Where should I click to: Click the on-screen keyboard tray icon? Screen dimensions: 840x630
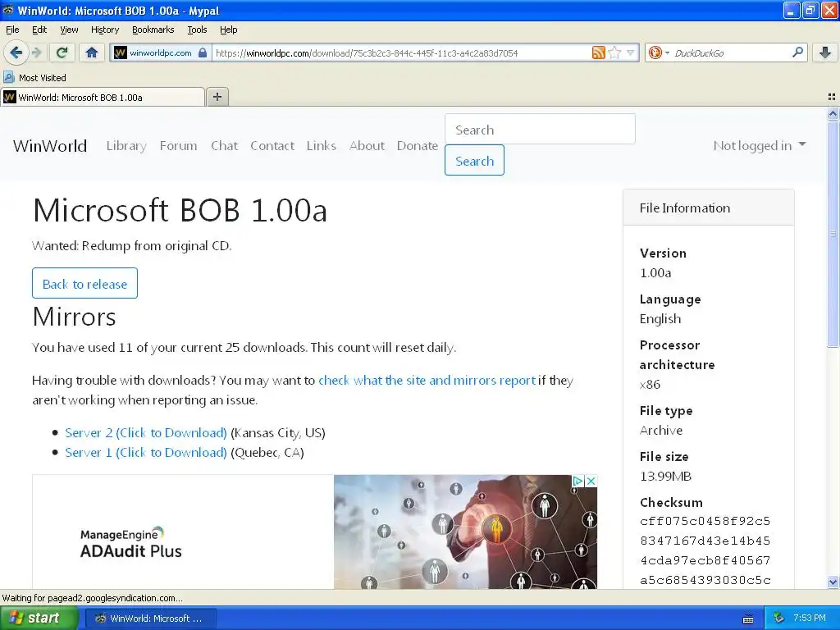(x=748, y=619)
